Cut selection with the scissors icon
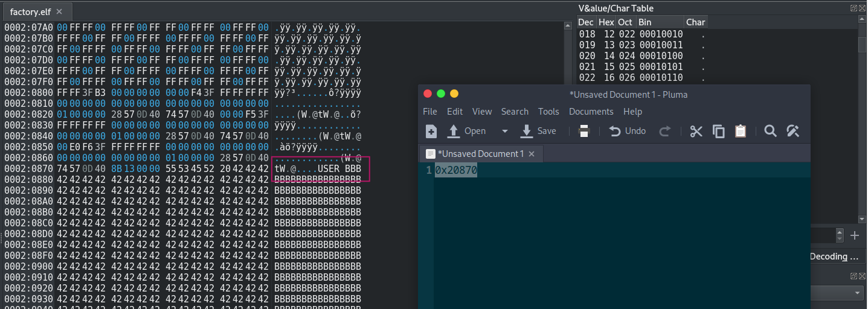The height and width of the screenshot is (309, 868). click(696, 131)
